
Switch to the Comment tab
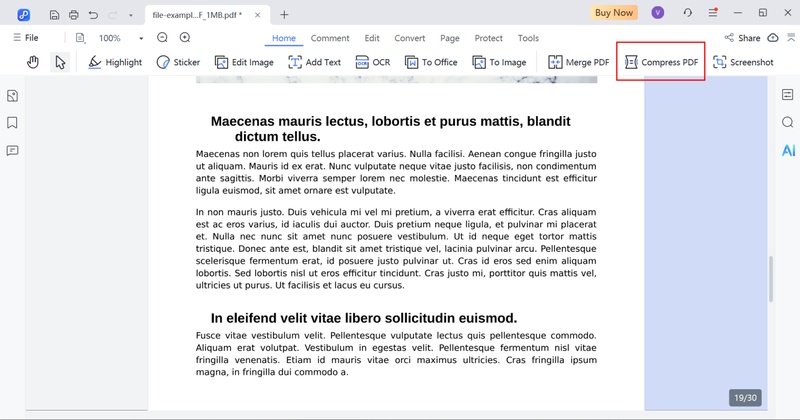click(330, 38)
